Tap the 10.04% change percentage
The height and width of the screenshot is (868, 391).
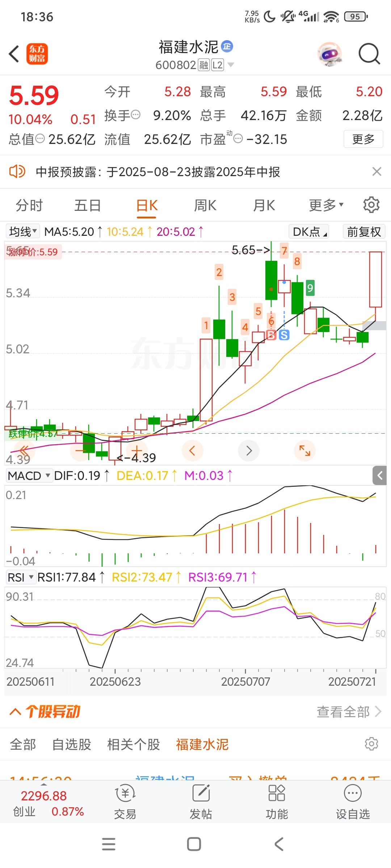[30, 119]
